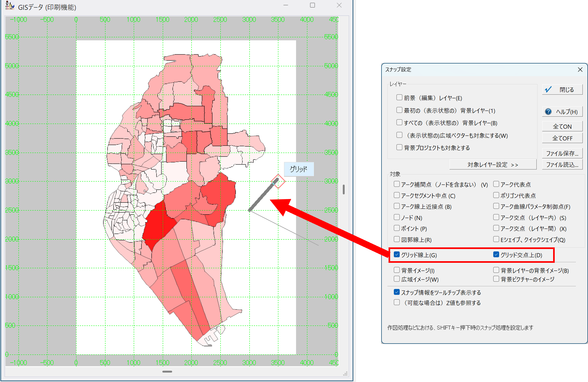The height and width of the screenshot is (382, 588).
Task: Check 前景（編集）レイヤー(E) option
Action: click(399, 98)
